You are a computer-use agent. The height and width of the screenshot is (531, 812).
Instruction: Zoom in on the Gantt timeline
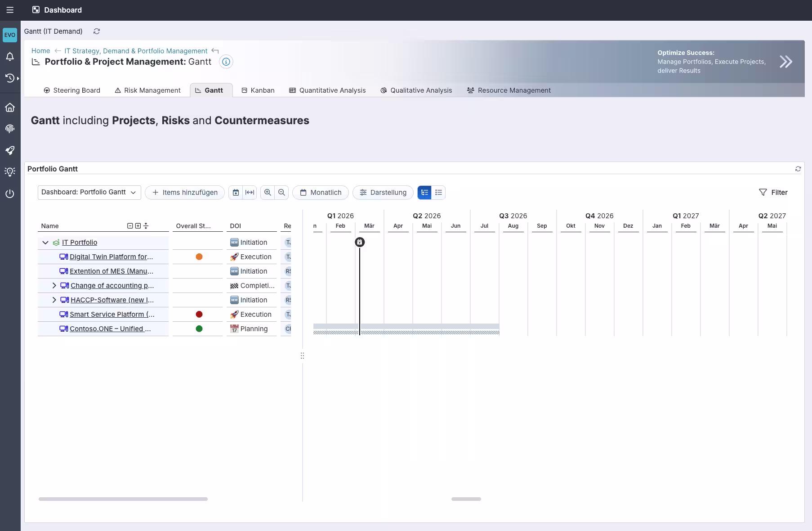tap(267, 192)
